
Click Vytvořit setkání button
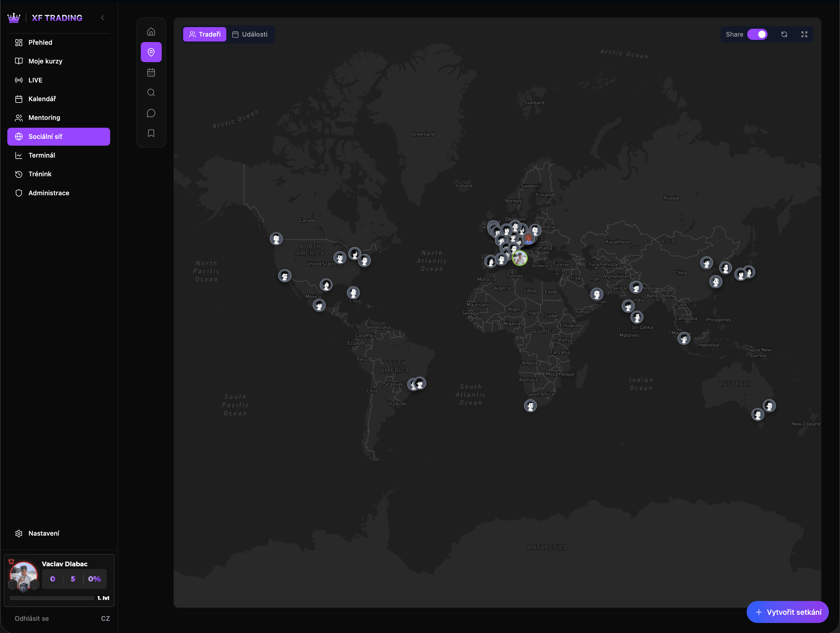click(788, 612)
